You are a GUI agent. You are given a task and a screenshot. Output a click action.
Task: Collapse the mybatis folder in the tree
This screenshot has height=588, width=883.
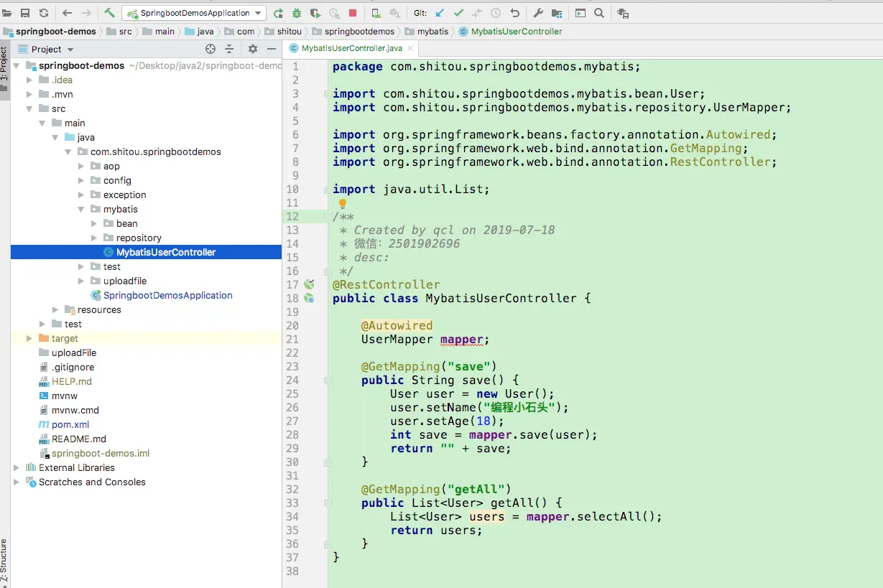81,209
